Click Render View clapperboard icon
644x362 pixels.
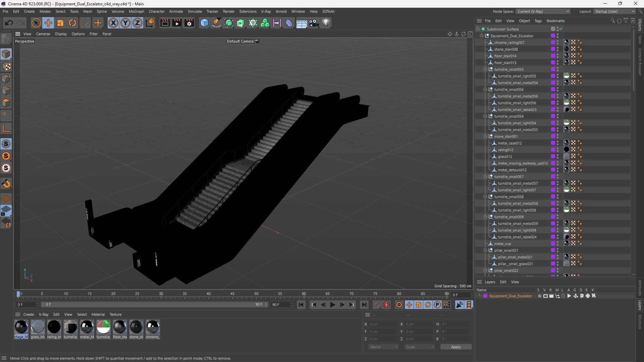click(x=165, y=23)
